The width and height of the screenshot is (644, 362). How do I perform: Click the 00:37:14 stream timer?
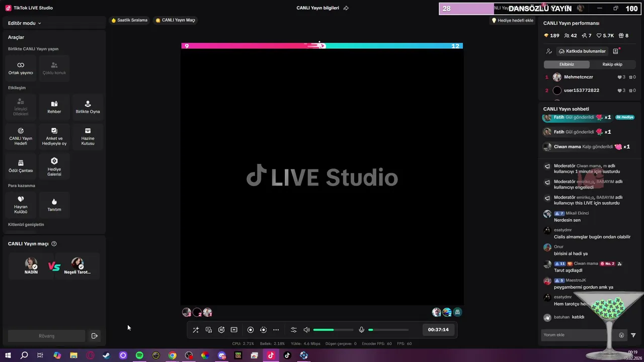(438, 330)
